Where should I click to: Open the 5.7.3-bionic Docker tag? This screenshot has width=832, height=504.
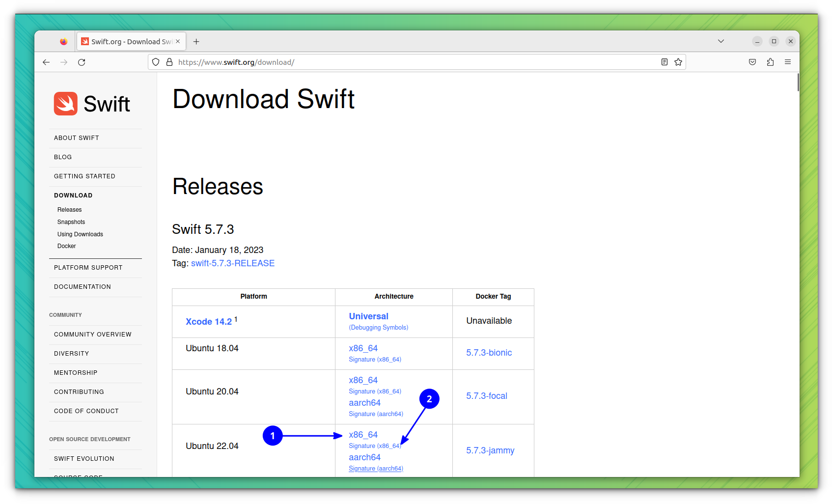coord(489,353)
